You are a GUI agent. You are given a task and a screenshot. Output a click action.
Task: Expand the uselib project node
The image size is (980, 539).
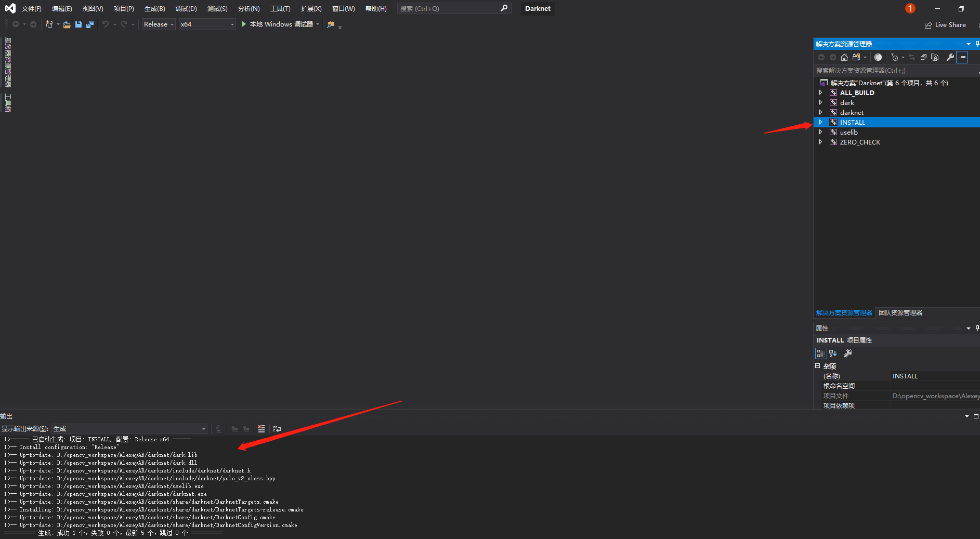821,132
